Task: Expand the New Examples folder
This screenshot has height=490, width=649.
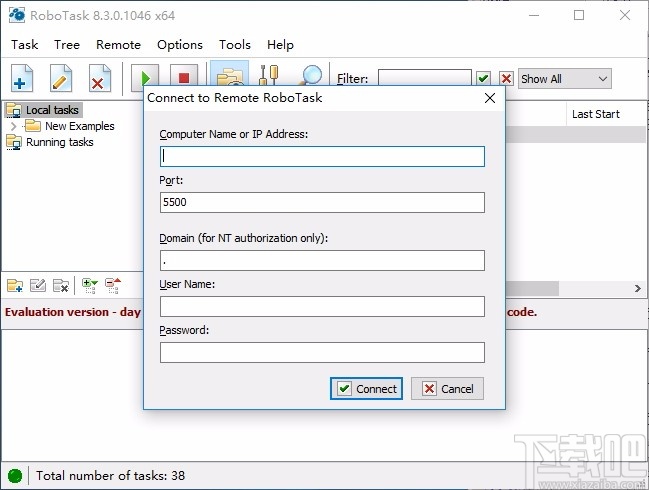Action: [13, 126]
